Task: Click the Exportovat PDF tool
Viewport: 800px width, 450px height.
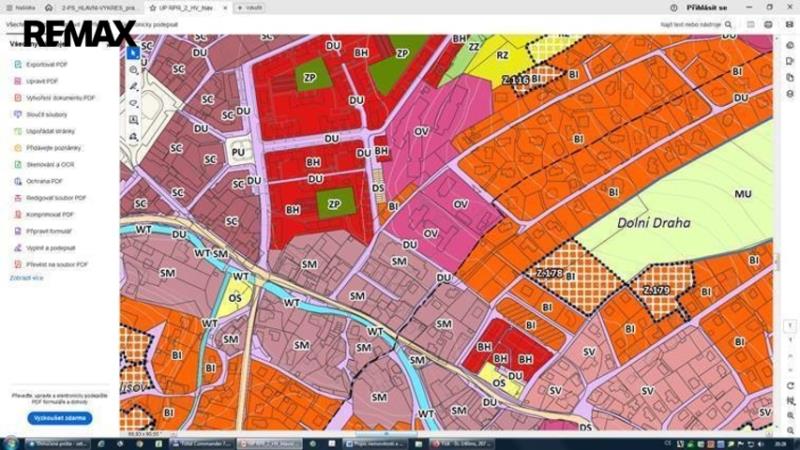Action: pos(50,63)
